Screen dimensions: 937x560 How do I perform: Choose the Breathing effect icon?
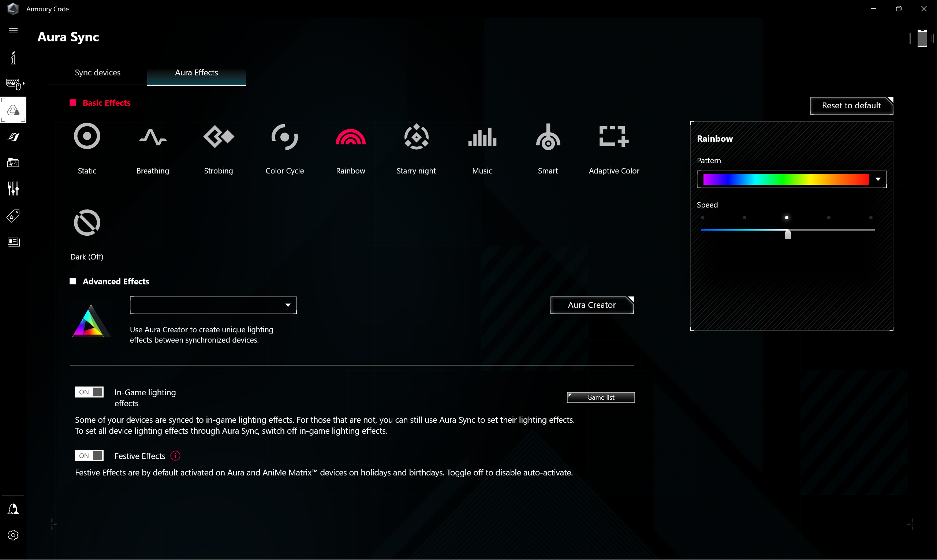point(153,137)
